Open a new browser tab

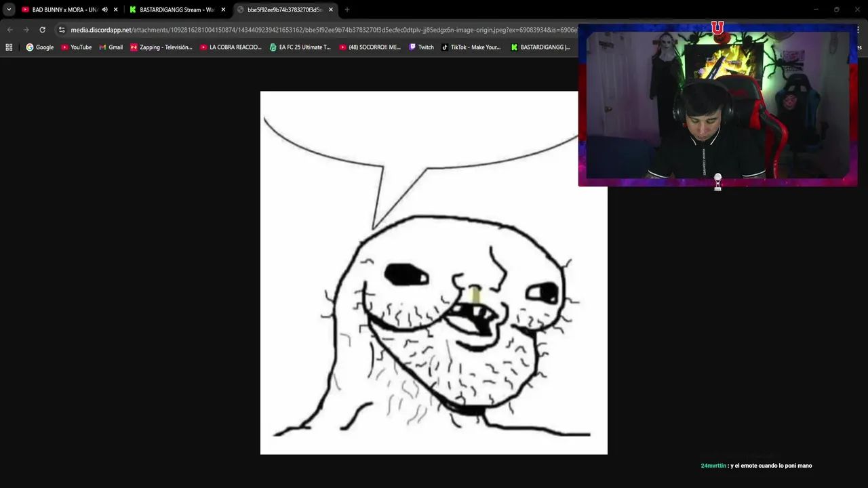347,9
